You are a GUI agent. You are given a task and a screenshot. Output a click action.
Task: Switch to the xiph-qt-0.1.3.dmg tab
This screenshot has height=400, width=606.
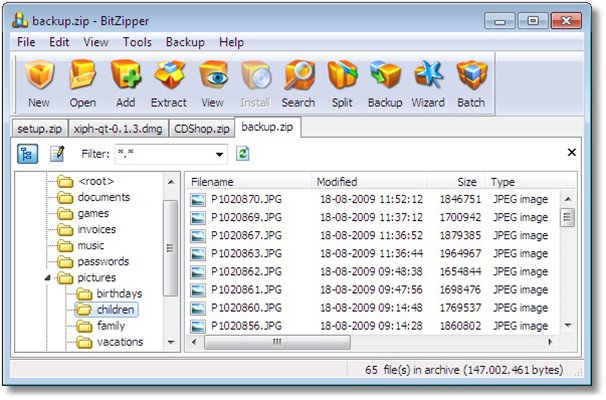click(118, 129)
